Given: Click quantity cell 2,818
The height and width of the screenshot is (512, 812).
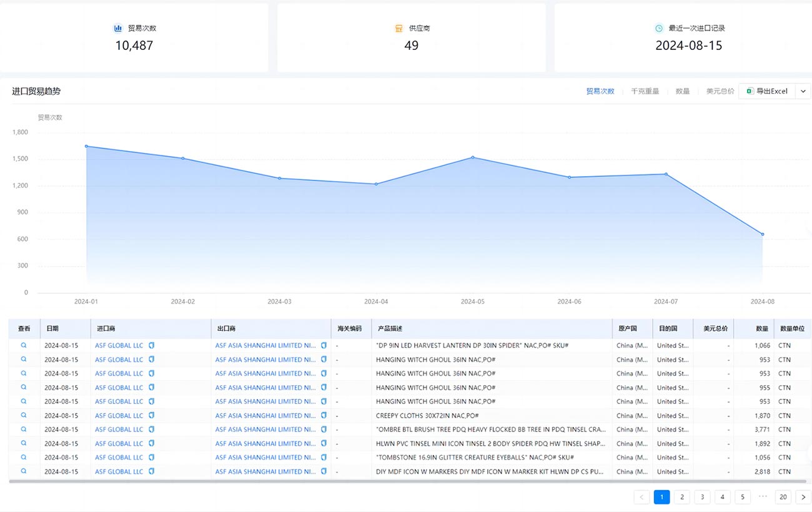Looking at the screenshot, I should [762, 471].
